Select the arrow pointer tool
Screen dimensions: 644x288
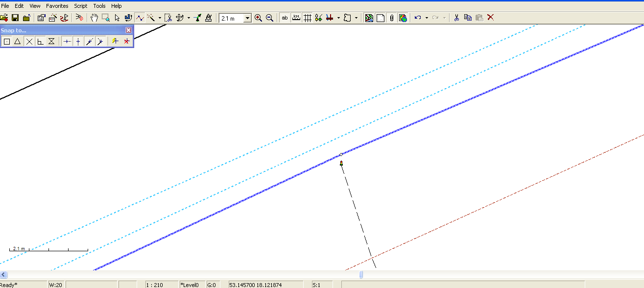pos(117,18)
